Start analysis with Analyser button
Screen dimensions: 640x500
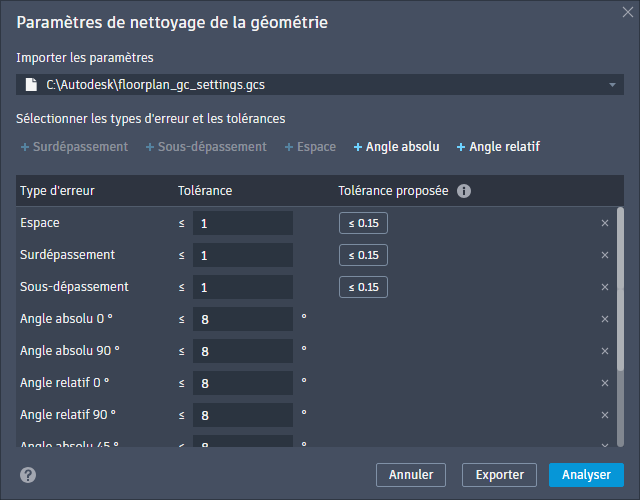(x=586, y=474)
